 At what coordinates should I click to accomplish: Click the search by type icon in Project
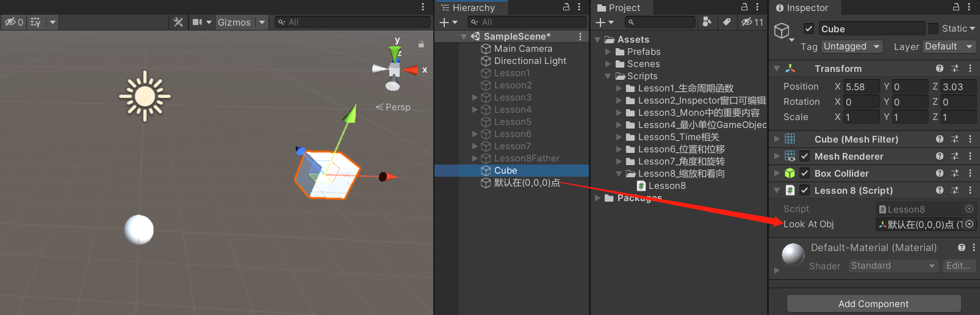[x=707, y=22]
